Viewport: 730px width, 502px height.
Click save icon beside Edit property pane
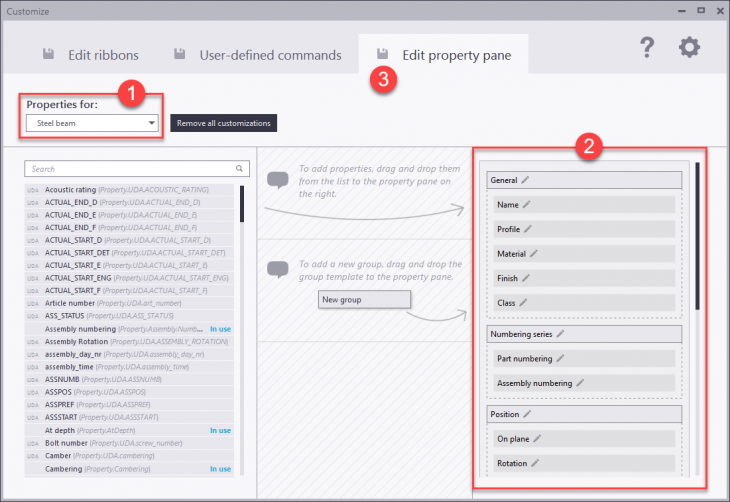(x=383, y=54)
